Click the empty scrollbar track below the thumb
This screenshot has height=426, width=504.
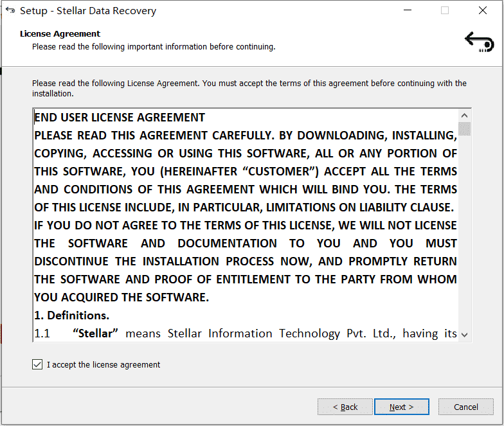(x=464, y=232)
